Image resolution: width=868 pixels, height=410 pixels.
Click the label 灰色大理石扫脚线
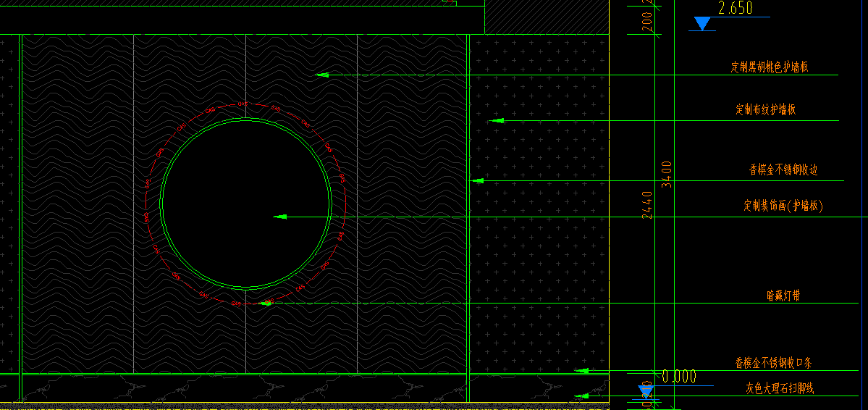[x=780, y=388]
